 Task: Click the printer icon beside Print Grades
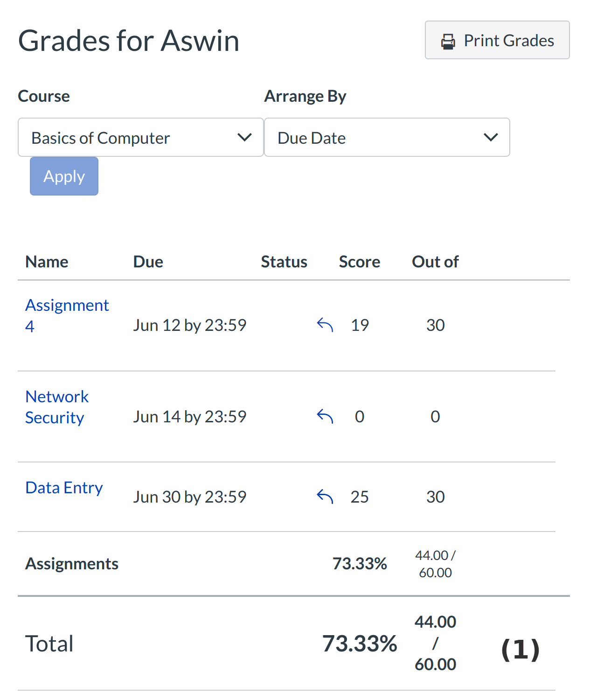[448, 42]
